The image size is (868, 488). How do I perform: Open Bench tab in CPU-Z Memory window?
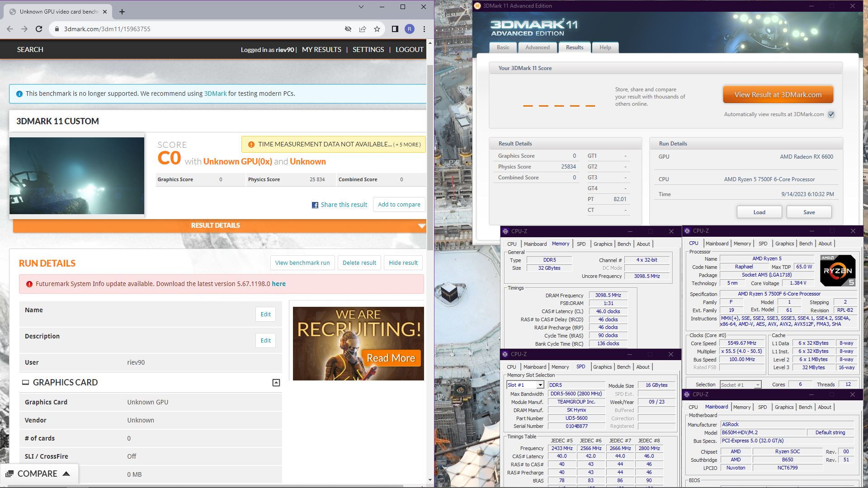coord(624,244)
